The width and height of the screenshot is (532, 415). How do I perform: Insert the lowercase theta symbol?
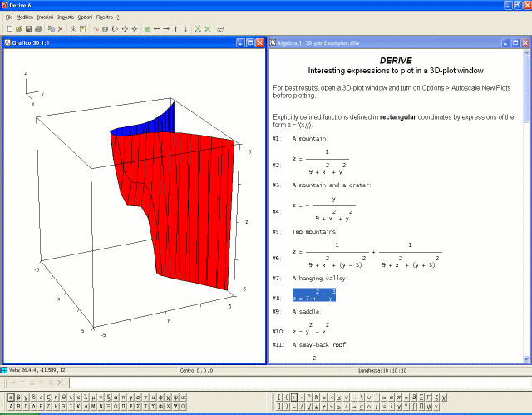pyautogui.click(x=63, y=397)
